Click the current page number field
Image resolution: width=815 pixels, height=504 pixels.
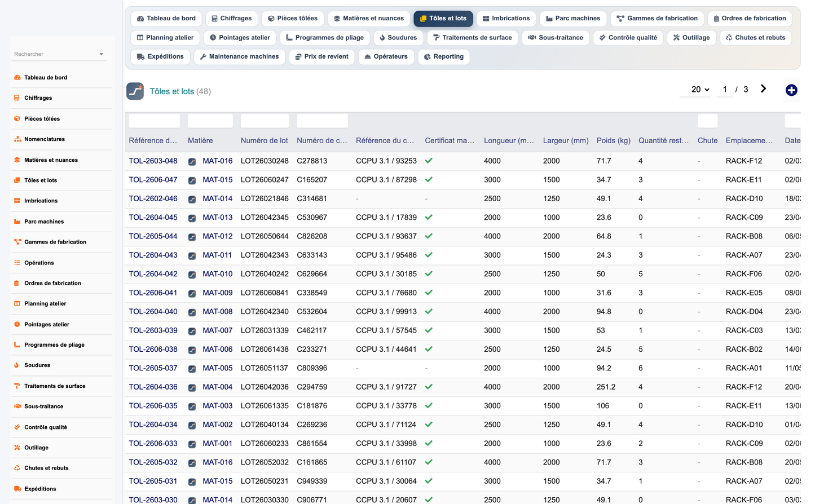[725, 90]
